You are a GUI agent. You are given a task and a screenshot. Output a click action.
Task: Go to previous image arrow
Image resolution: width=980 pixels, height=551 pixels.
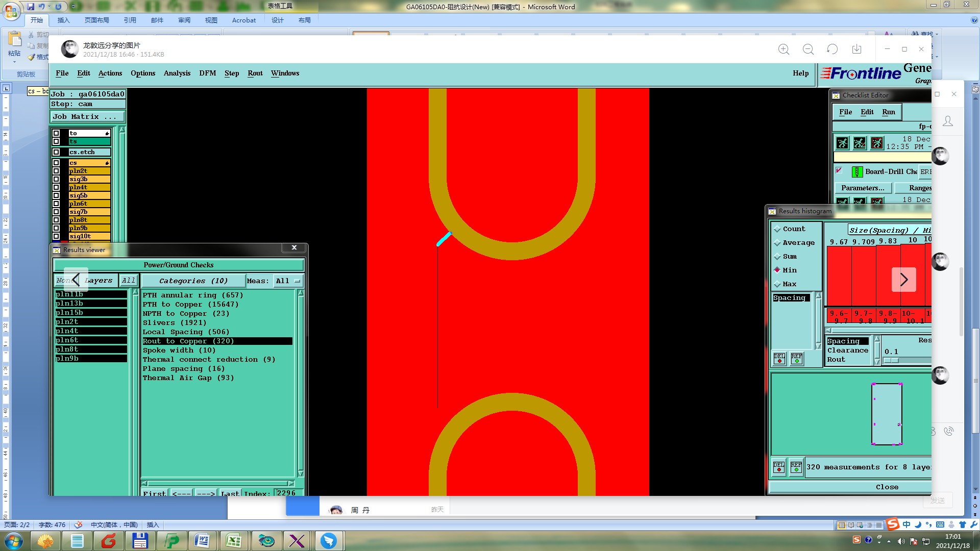click(x=76, y=280)
